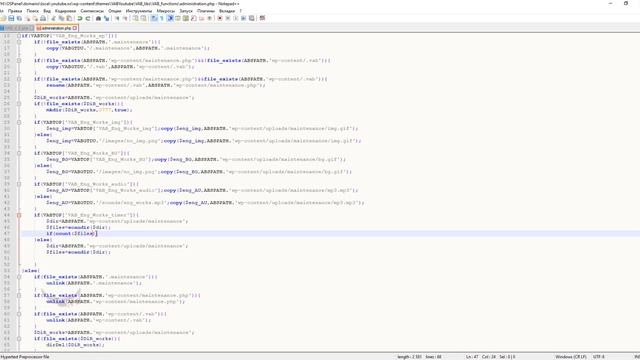Toggle synchronized horizontal scrolling icon

point(143,18)
